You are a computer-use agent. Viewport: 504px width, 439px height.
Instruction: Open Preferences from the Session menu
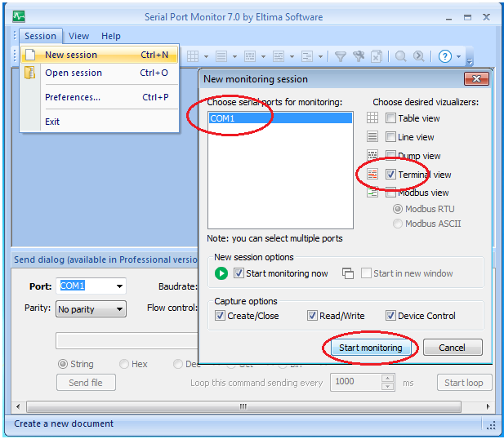coord(100,97)
